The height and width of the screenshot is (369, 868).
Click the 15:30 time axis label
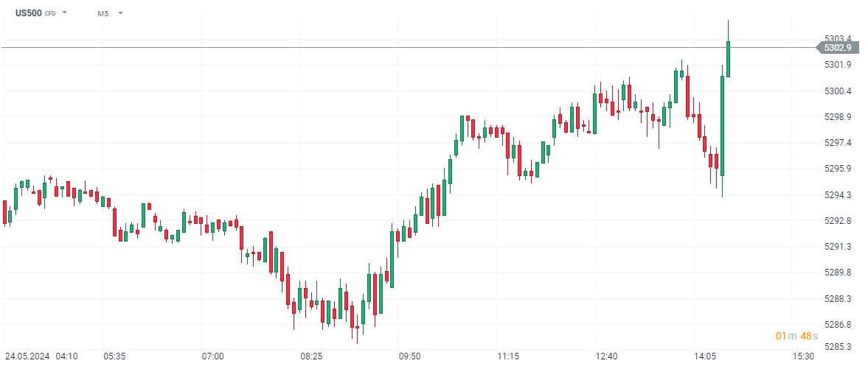[x=803, y=356]
